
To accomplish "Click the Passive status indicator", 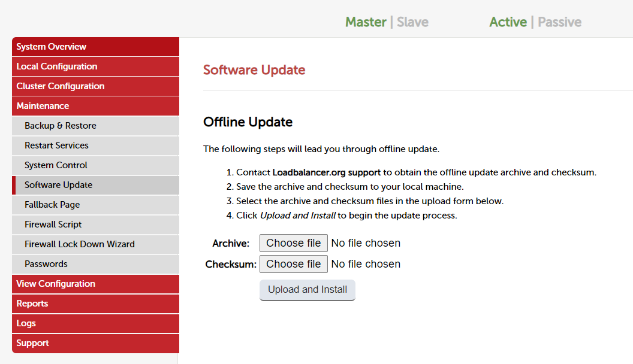I will pyautogui.click(x=559, y=22).
